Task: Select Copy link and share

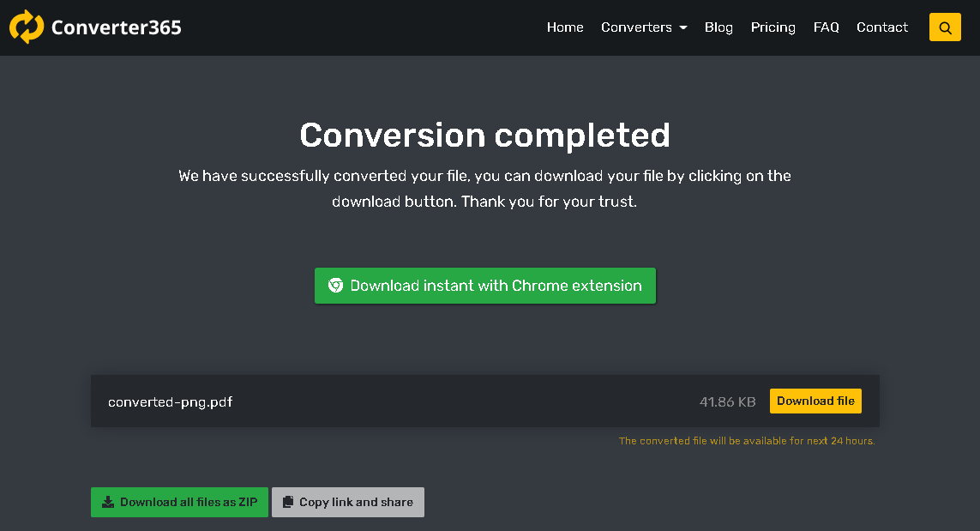Action: click(356, 503)
